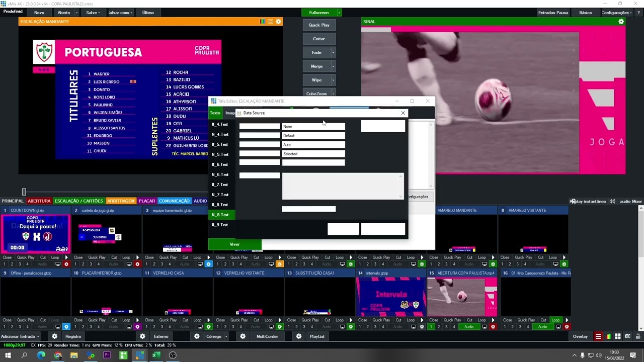Click speaker icon next to audio Mixer
The height and width of the screenshot is (362, 644).
pos(612,201)
